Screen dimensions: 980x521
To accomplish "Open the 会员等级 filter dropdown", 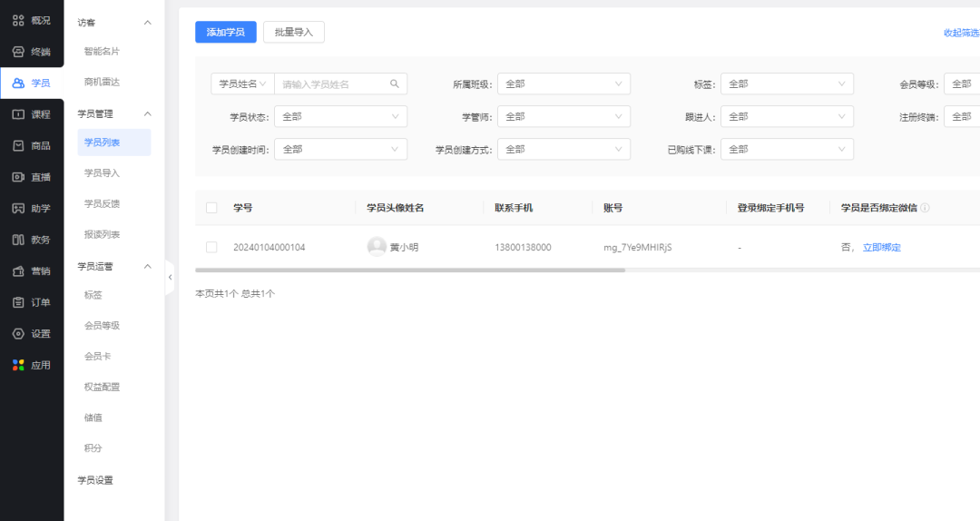I will (962, 84).
